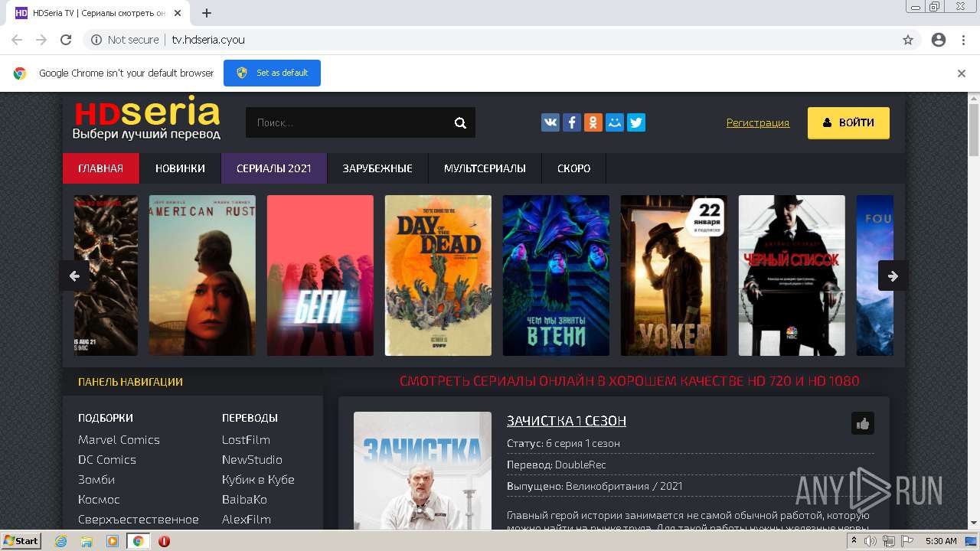Click the Регистрация link
The height and width of the screenshot is (551, 980).
point(758,122)
